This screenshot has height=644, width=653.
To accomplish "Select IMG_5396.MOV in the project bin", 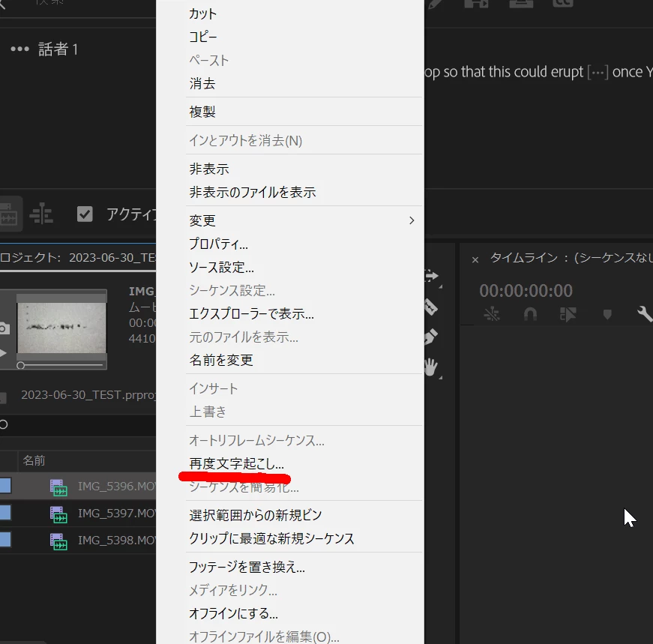I will [x=117, y=486].
